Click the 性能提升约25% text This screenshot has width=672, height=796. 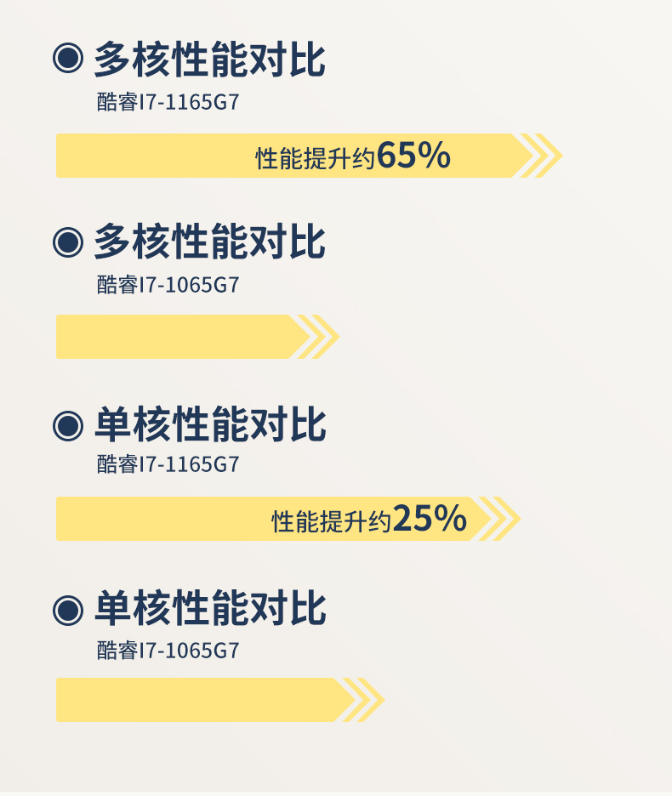point(369,519)
